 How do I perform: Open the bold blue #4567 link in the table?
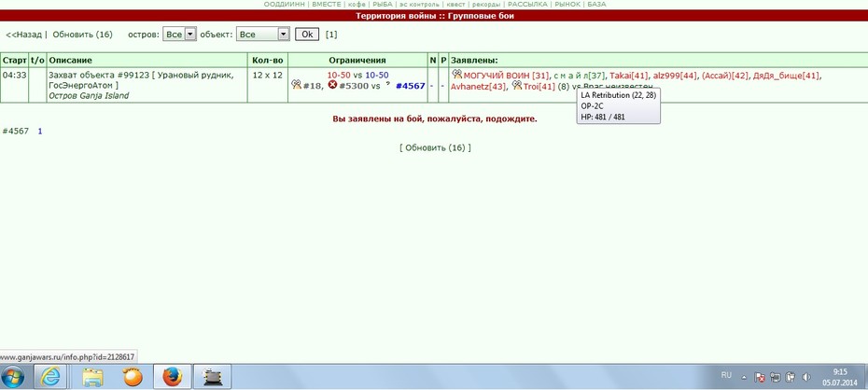410,86
